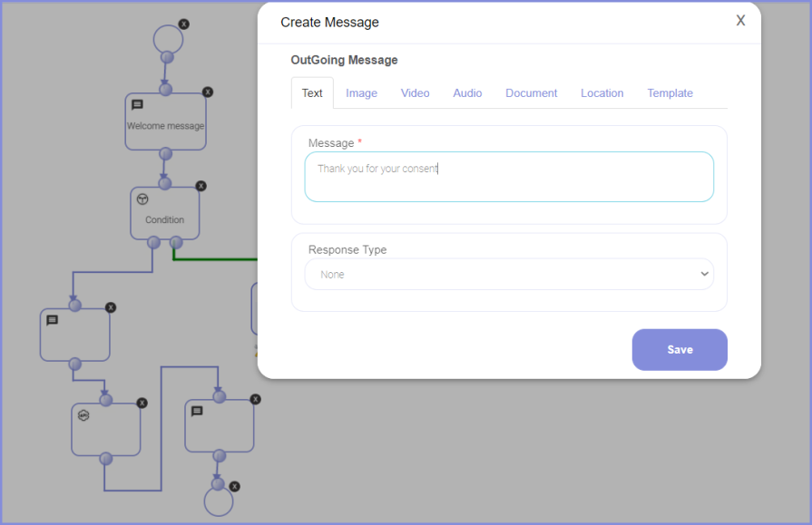Click the Condition branch icon
This screenshot has width=812, height=525.
142,199
